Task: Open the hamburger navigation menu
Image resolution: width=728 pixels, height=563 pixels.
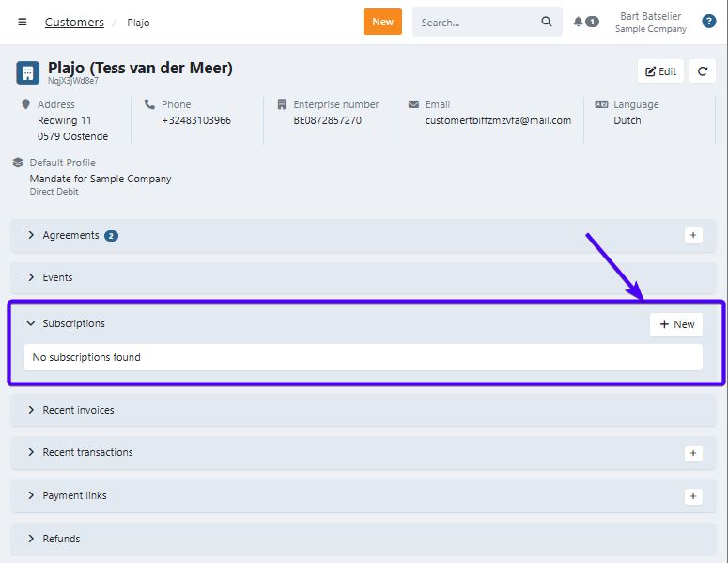Action: point(23,22)
